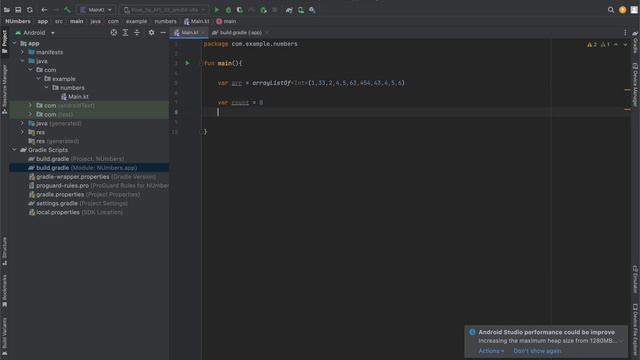The height and width of the screenshot is (360, 640).
Task: Click Collapse All in Project panel
Action: (137, 33)
